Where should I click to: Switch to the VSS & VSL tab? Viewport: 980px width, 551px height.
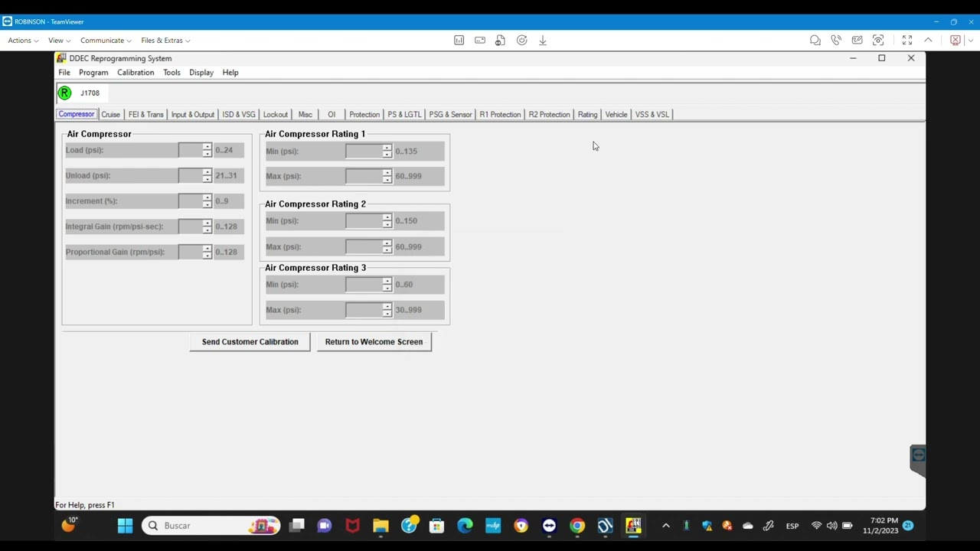tap(652, 115)
